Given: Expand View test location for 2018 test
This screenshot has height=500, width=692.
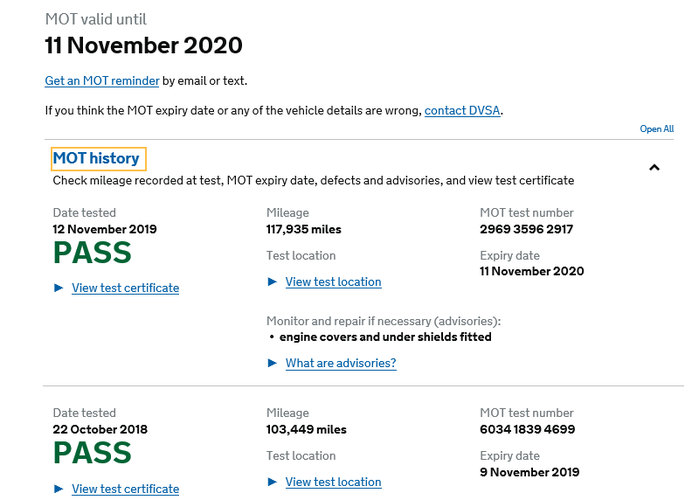Looking at the screenshot, I should coord(333,482).
